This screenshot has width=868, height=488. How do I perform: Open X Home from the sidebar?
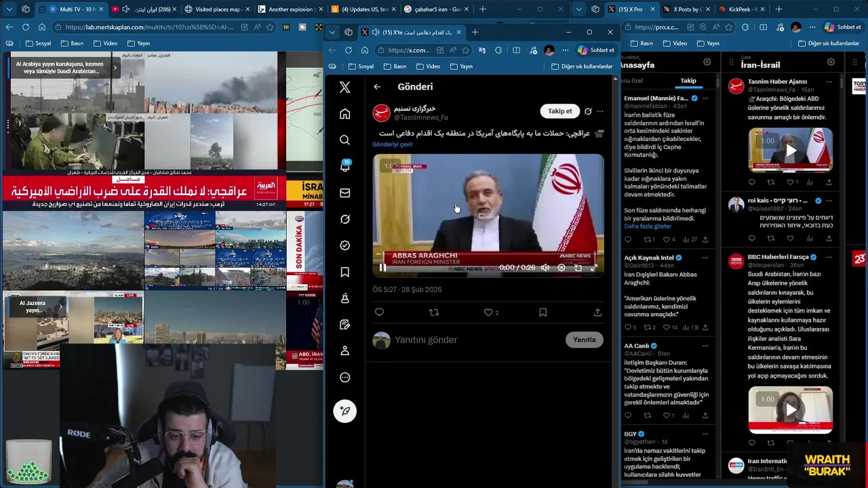[344, 114]
